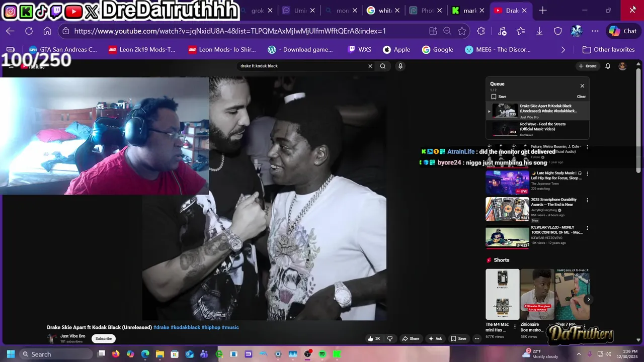Switch to the 'grok' tab
Image resolution: width=644 pixels, height=362 pixels.
(x=257, y=11)
